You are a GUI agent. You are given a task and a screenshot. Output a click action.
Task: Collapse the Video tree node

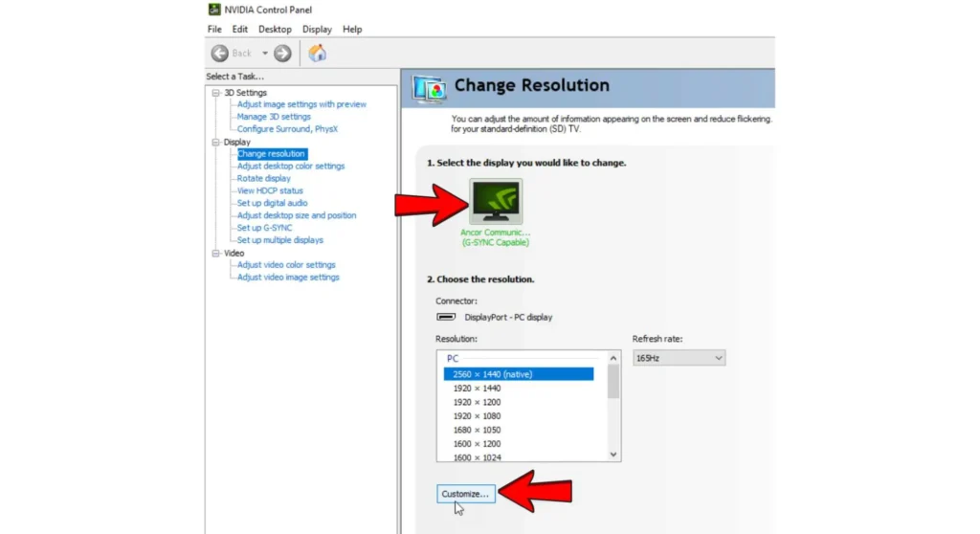click(215, 254)
